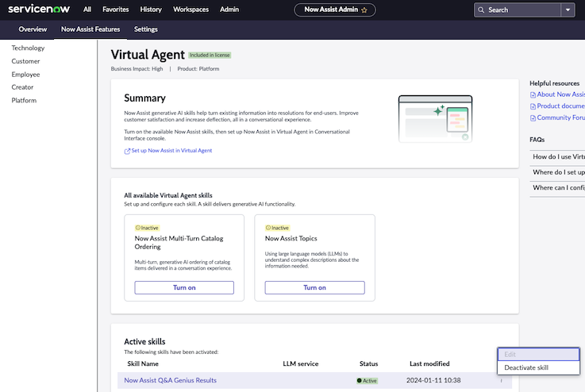This screenshot has width=585, height=392.
Task: Click the Included in license badge
Action: [210, 56]
